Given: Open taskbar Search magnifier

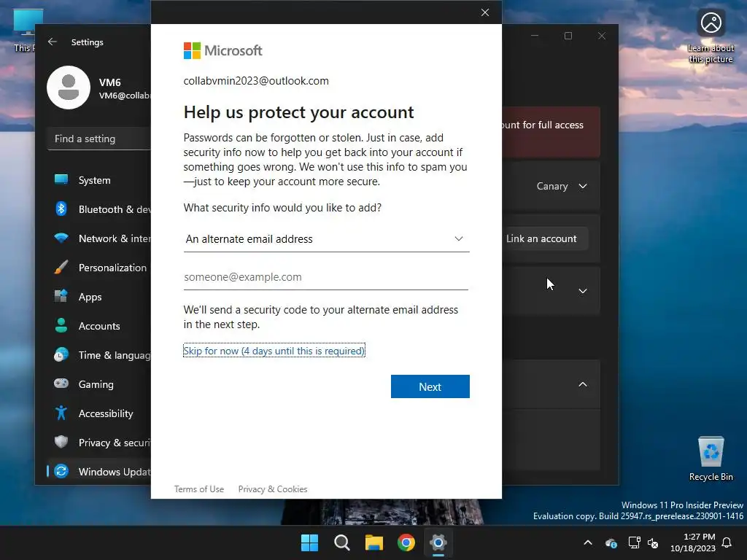Looking at the screenshot, I should (x=342, y=542).
